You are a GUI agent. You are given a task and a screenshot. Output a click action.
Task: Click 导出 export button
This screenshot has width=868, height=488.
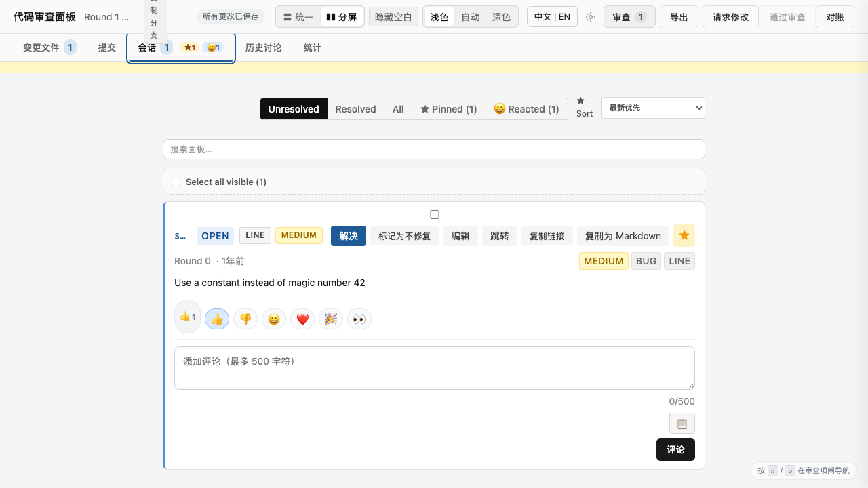[x=679, y=17]
